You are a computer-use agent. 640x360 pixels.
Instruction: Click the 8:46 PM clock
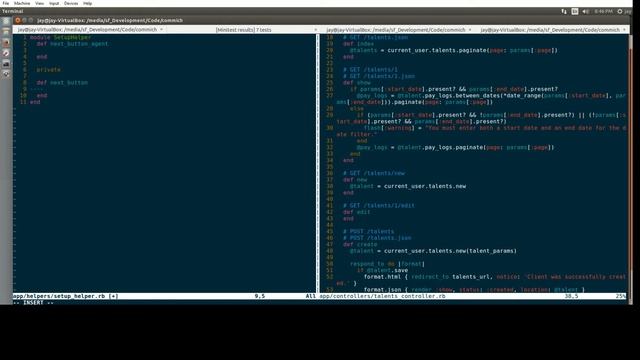click(x=603, y=11)
